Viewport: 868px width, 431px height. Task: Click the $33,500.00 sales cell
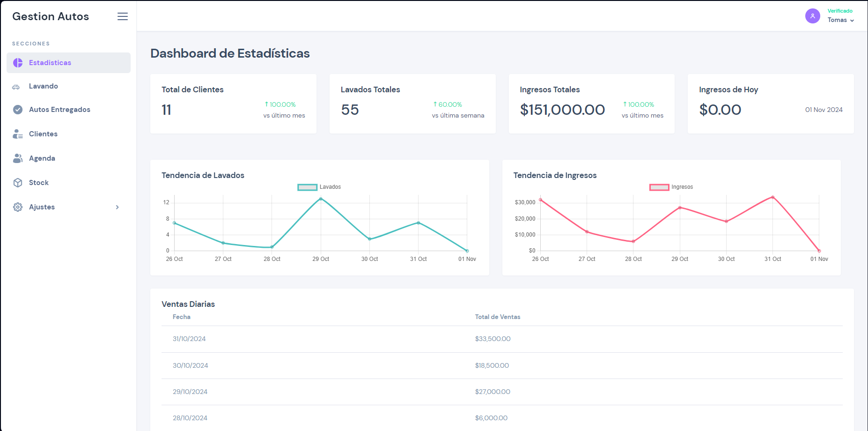pyautogui.click(x=493, y=339)
